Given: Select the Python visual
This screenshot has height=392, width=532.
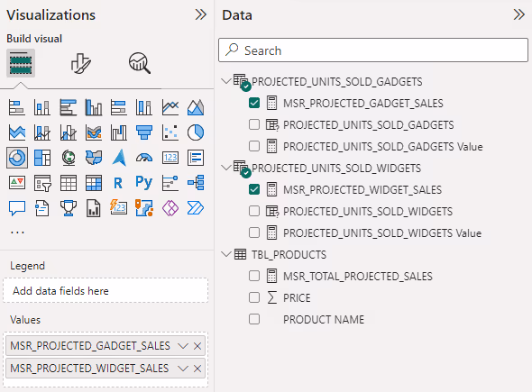Looking at the screenshot, I should (144, 183).
